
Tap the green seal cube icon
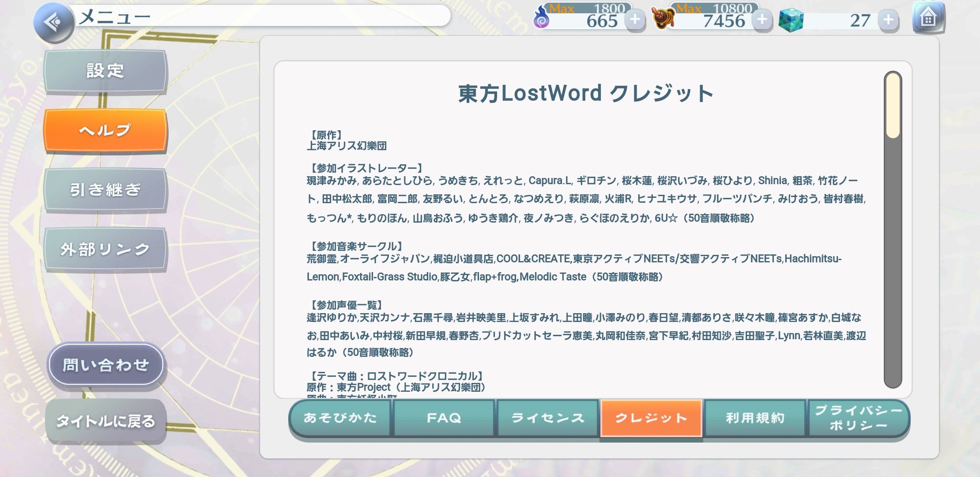(791, 21)
